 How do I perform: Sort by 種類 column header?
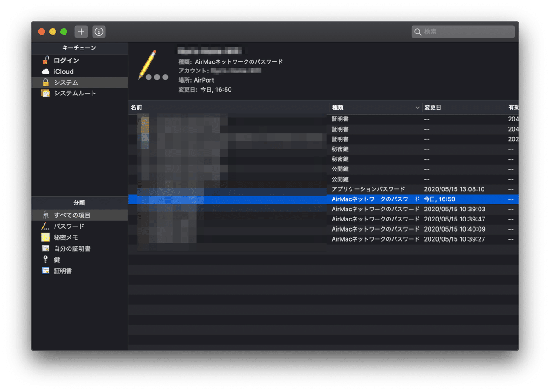pos(375,107)
